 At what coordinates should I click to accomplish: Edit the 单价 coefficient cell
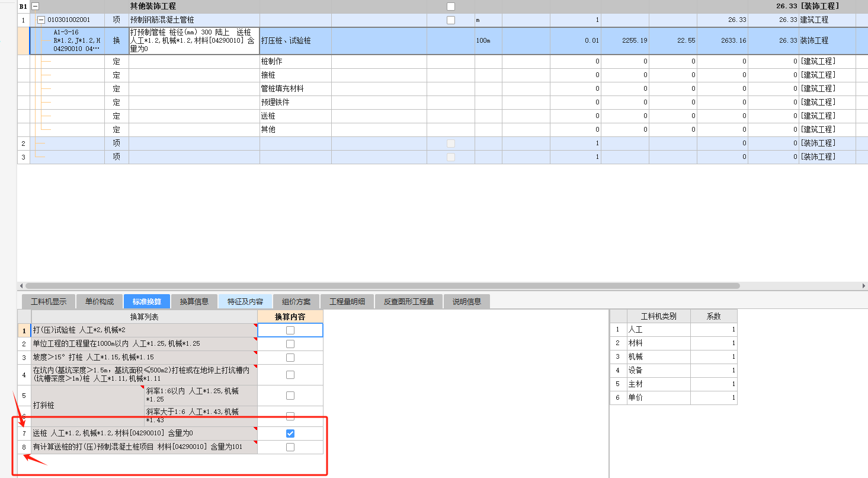(x=714, y=398)
